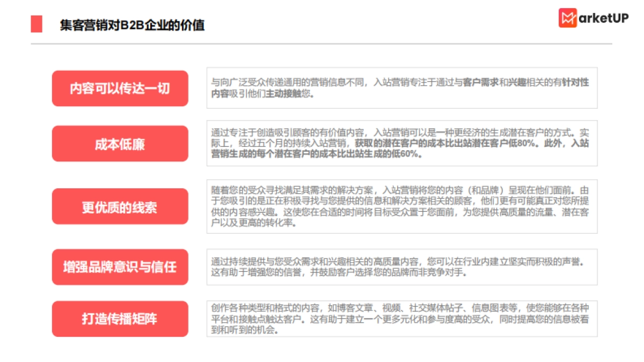The image size is (644, 362).
Task: Select the red button labeled 打造传播矩阵
Action: pyautogui.click(x=120, y=319)
